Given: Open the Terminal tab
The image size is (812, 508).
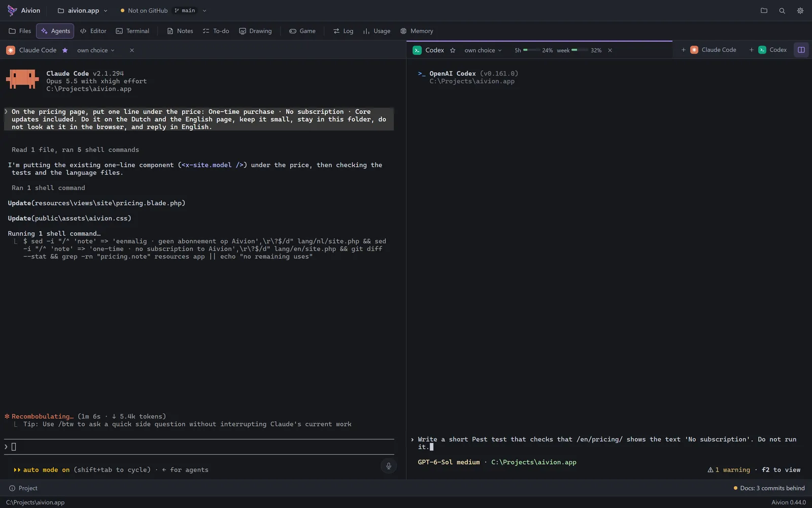Looking at the screenshot, I should [132, 31].
